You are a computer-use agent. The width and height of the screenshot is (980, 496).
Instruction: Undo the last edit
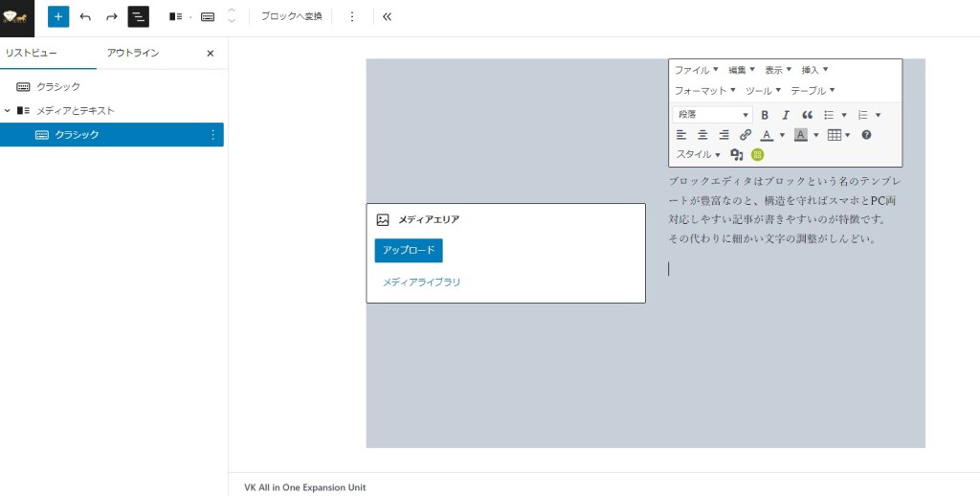85,16
